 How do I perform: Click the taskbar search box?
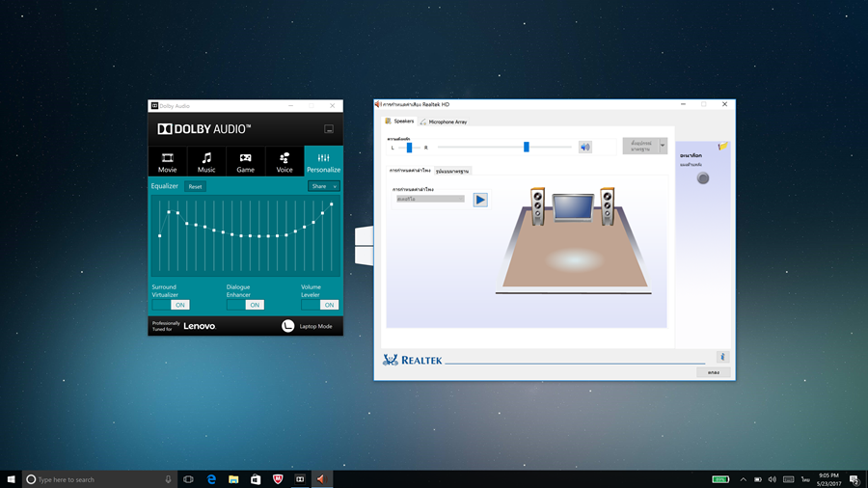coord(99,479)
